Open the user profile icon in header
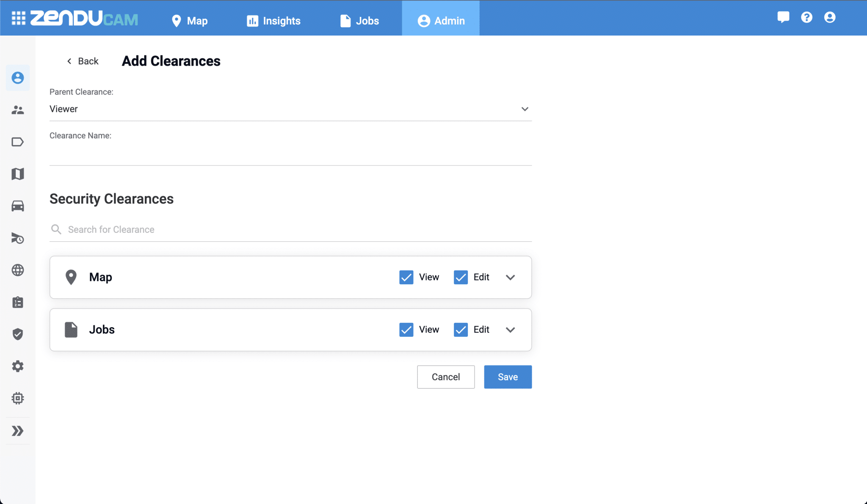Image resolution: width=867 pixels, height=504 pixels. coord(830,17)
